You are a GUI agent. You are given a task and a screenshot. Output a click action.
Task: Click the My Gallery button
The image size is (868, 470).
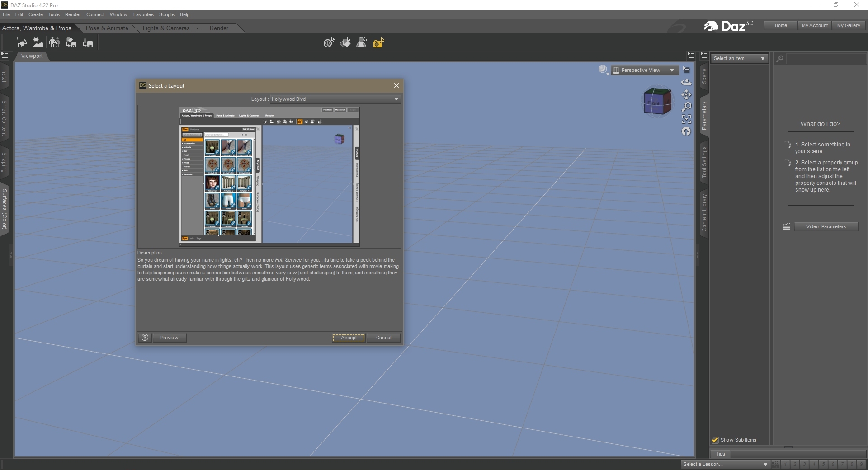849,25
